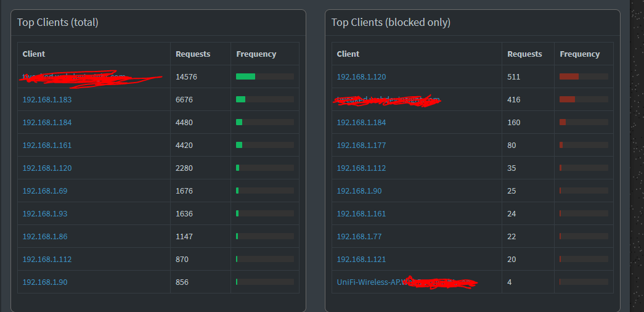The height and width of the screenshot is (312, 644).
Task: Click 192.168.1.69 client link
Action: 44,191
